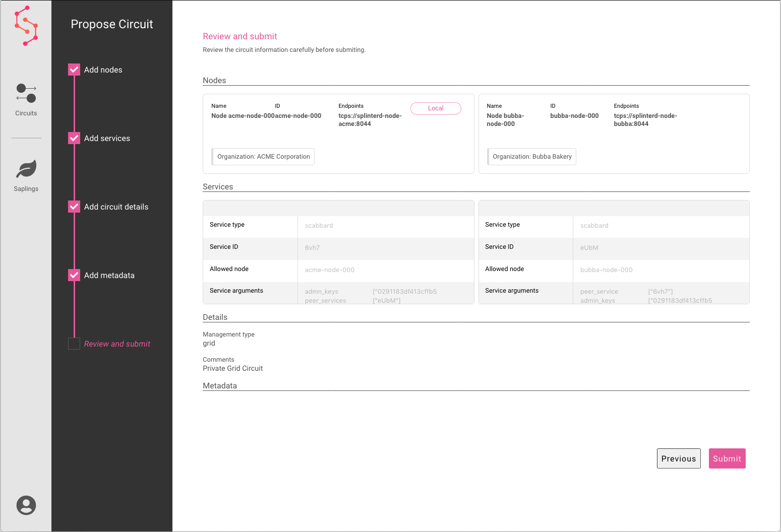
Task: Go to the Add services step
Action: pyautogui.click(x=107, y=139)
